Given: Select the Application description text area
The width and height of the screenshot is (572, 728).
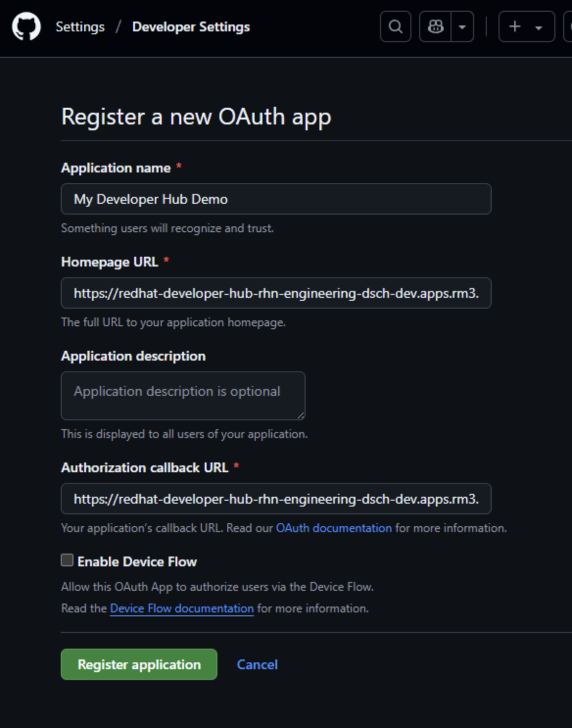Looking at the screenshot, I should pos(183,395).
